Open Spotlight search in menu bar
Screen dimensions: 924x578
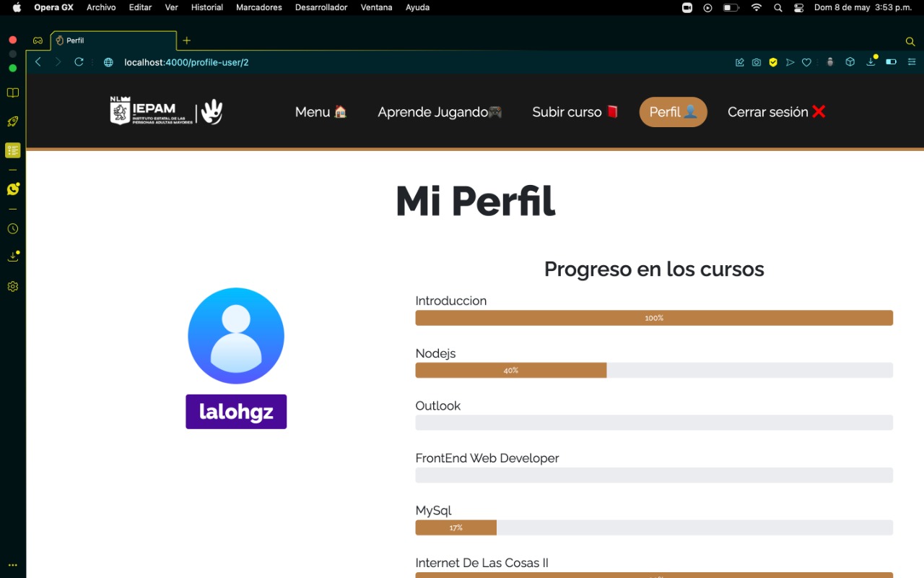[777, 7]
